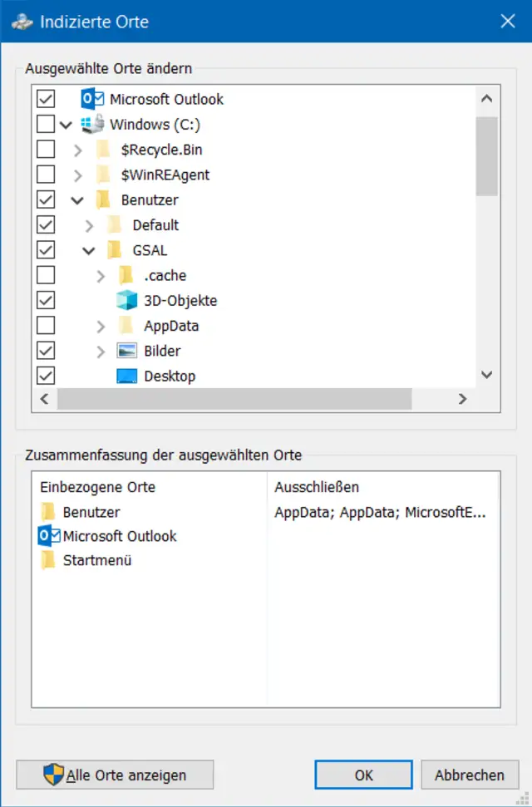This screenshot has width=532, height=807.
Task: Click the vertical scrollbar thumb
Action: click(x=486, y=156)
